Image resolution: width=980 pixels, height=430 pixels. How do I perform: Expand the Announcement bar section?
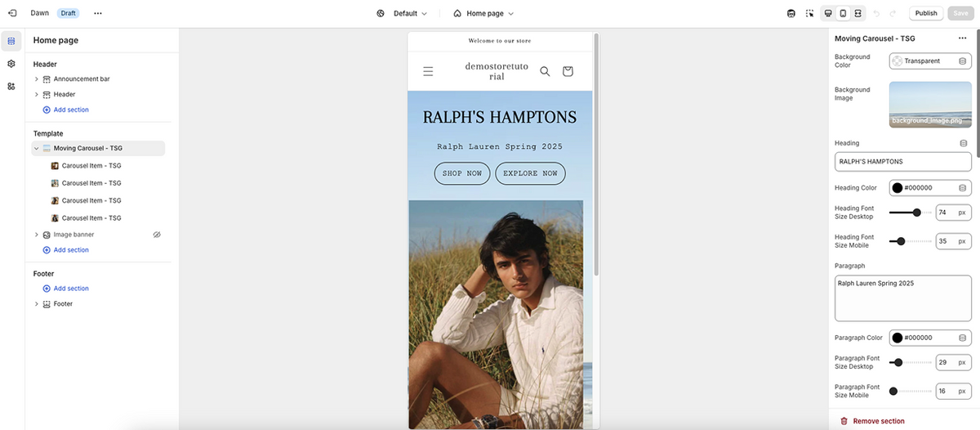[x=37, y=79]
